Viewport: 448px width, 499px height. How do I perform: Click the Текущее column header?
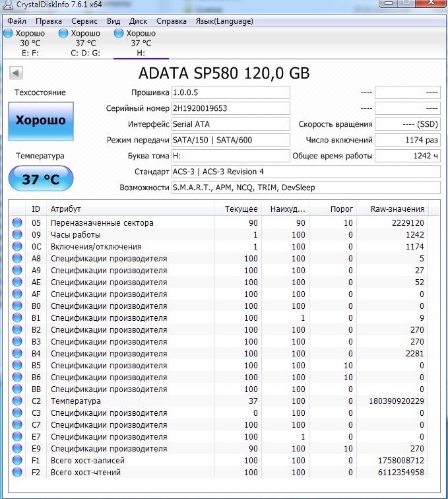238,209
